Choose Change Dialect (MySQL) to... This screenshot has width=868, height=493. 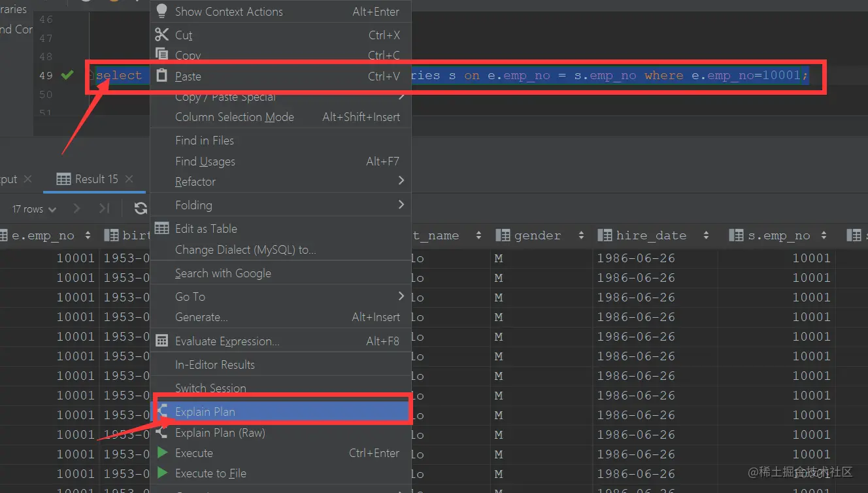(280, 249)
